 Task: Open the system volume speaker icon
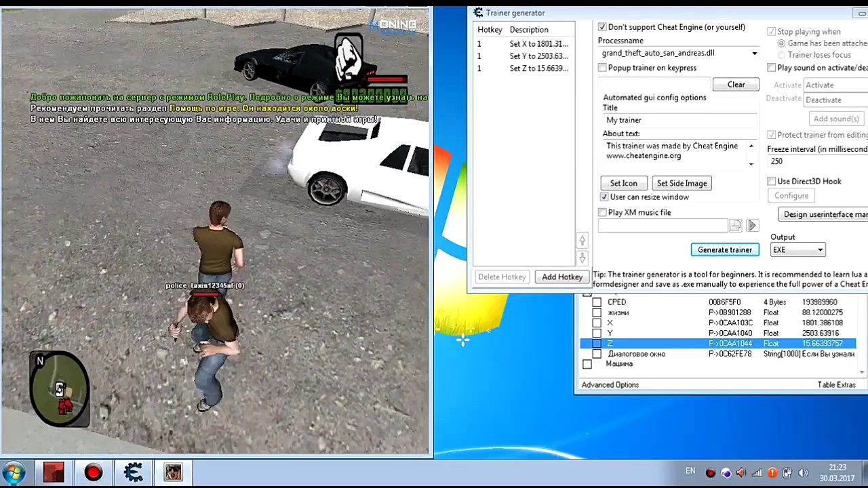tap(804, 473)
